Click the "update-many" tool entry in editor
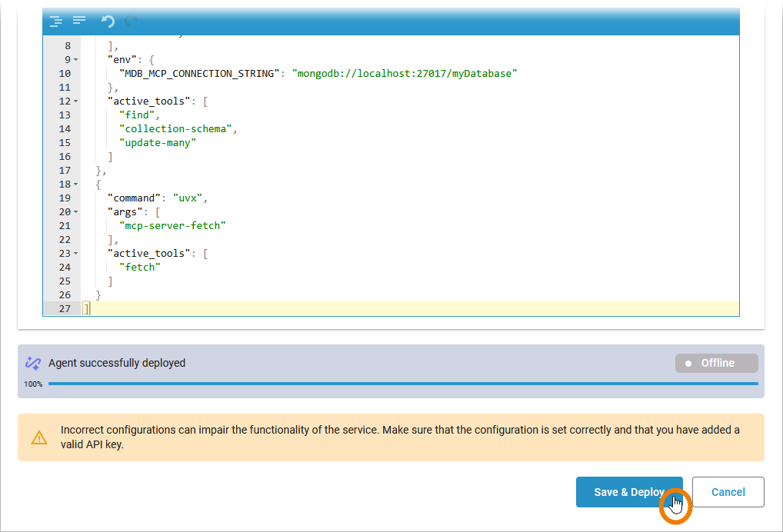 click(x=158, y=143)
